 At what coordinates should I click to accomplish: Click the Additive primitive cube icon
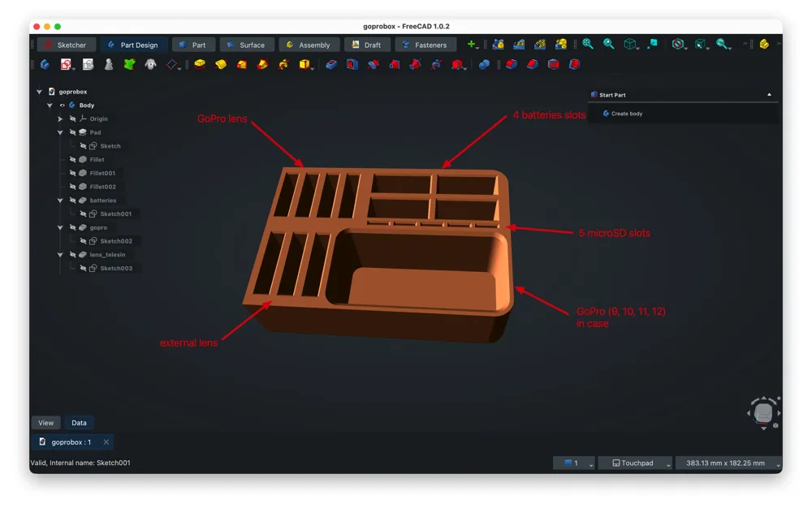point(304,64)
